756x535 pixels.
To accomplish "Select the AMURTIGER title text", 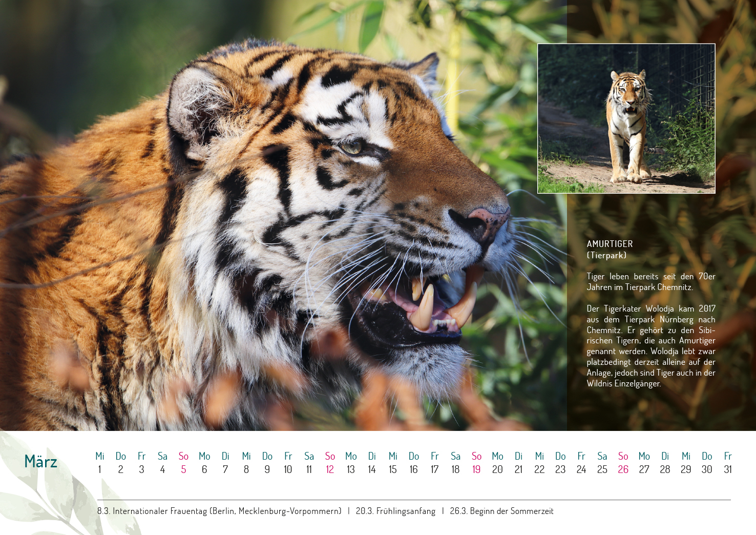I will [x=610, y=244].
